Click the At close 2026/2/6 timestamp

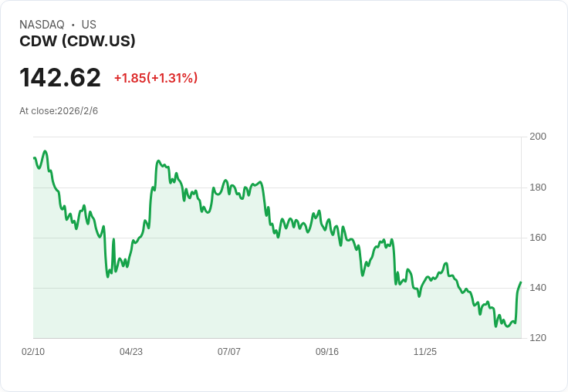59,111
